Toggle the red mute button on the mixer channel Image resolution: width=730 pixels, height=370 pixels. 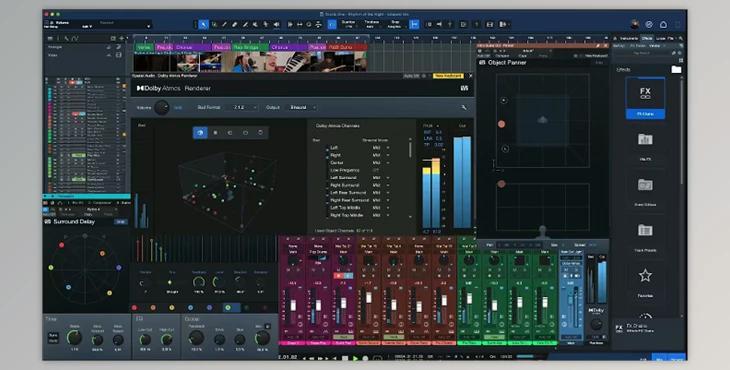(339, 276)
